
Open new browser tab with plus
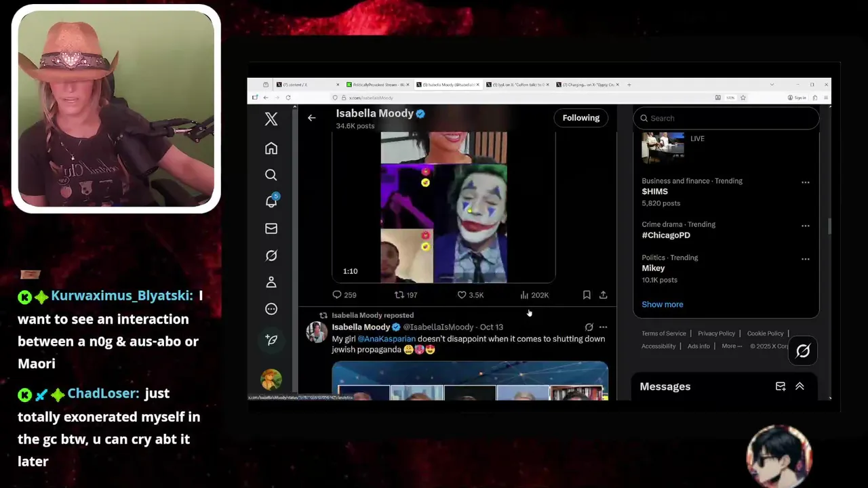pyautogui.click(x=629, y=85)
